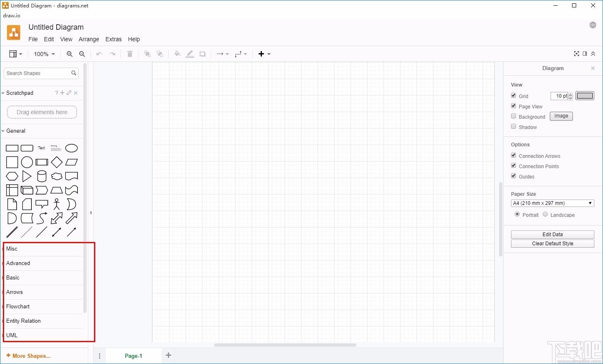The image size is (603, 364).
Task: Click the Redo arrow icon
Action: click(x=112, y=54)
